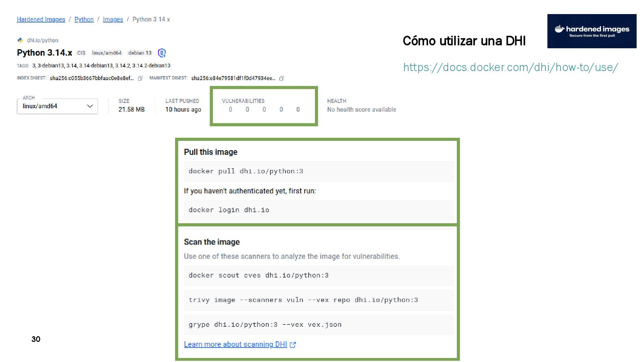
Task: Select the docker scout cves command box
Action: point(319,276)
